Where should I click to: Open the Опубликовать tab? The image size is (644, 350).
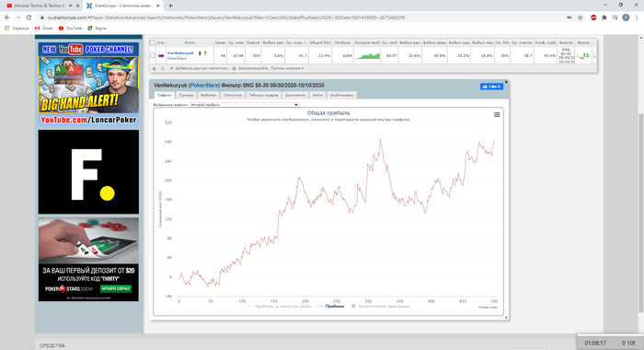pyautogui.click(x=341, y=95)
